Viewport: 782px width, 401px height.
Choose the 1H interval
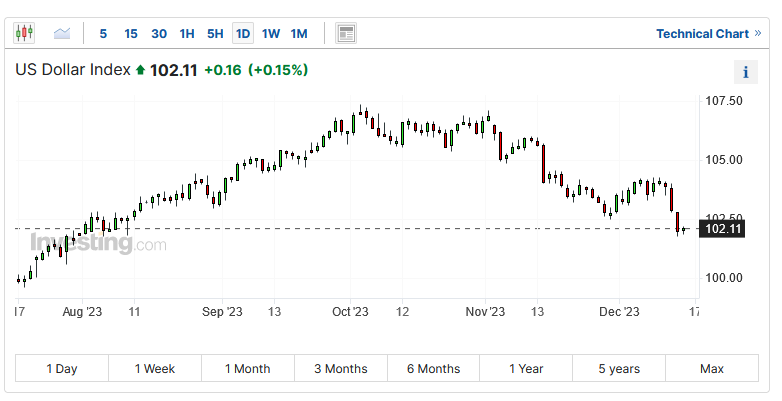[x=187, y=33]
